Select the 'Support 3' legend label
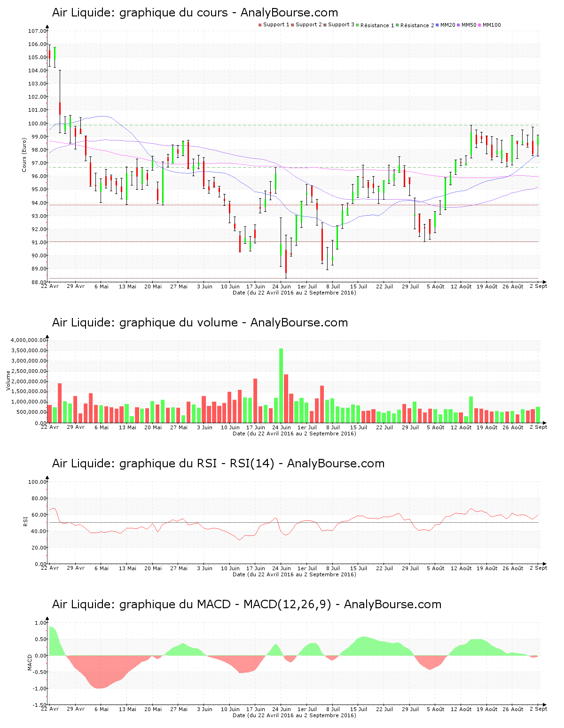564x728 pixels. pyautogui.click(x=341, y=25)
